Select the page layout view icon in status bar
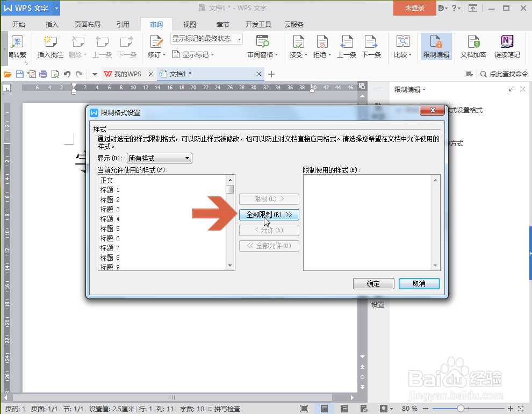532x414 pixels. (325, 409)
